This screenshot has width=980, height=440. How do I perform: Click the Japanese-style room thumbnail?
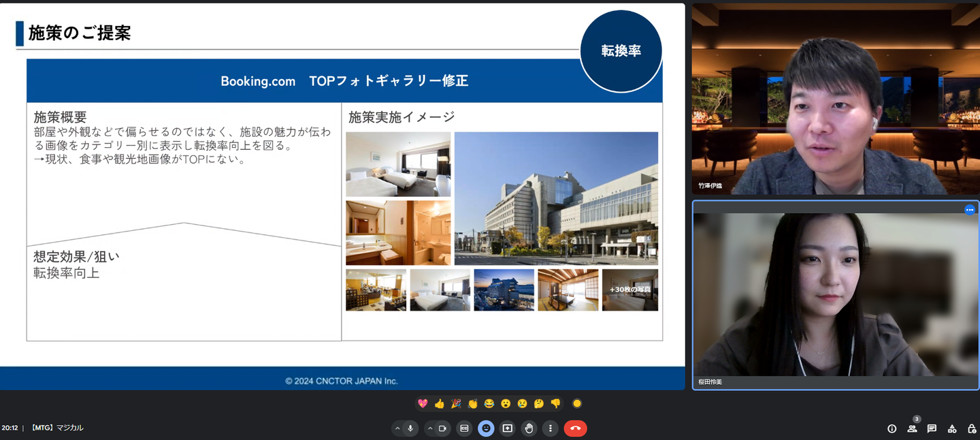click(568, 289)
